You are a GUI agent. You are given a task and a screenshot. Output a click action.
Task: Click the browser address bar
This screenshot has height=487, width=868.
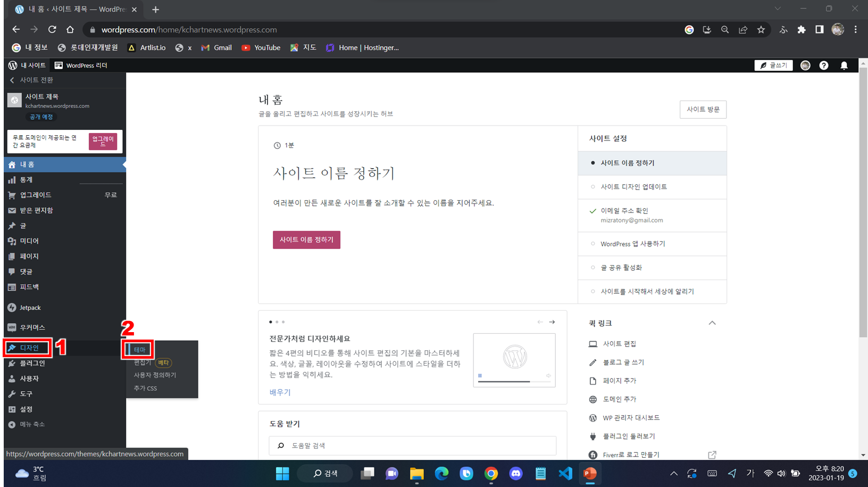tap(383, 30)
